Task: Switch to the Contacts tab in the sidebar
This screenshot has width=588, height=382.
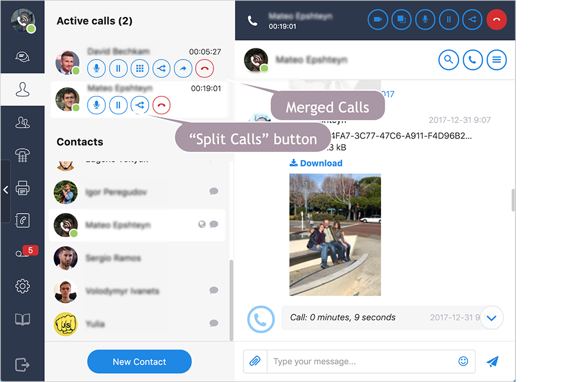Action: click(22, 89)
